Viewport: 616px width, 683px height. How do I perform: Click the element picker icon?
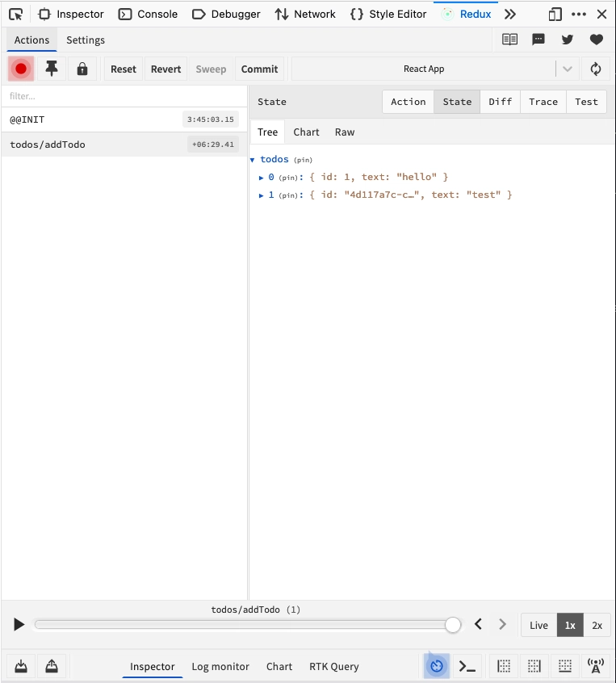coord(16,14)
